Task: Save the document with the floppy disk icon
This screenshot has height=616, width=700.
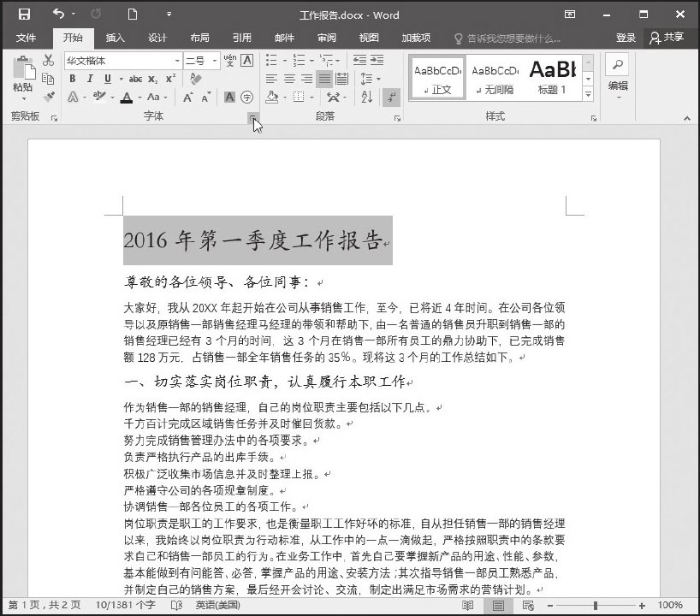Action: click(x=23, y=15)
